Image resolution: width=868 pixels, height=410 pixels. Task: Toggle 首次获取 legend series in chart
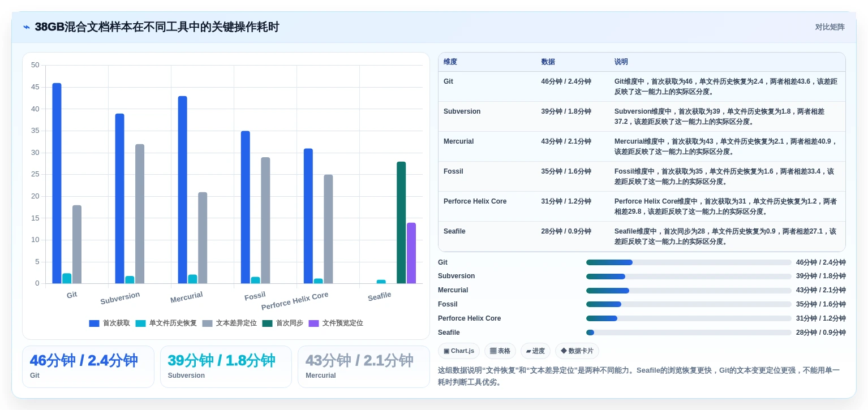[x=110, y=323]
